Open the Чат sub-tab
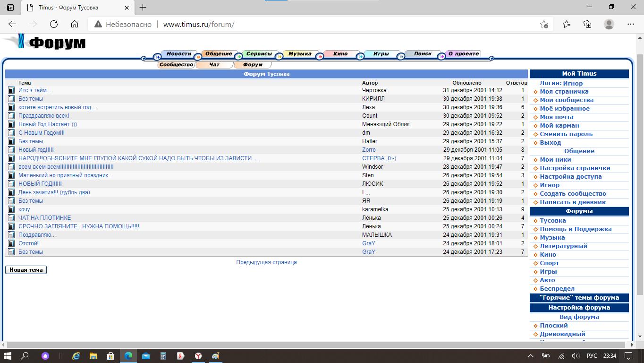 (214, 65)
